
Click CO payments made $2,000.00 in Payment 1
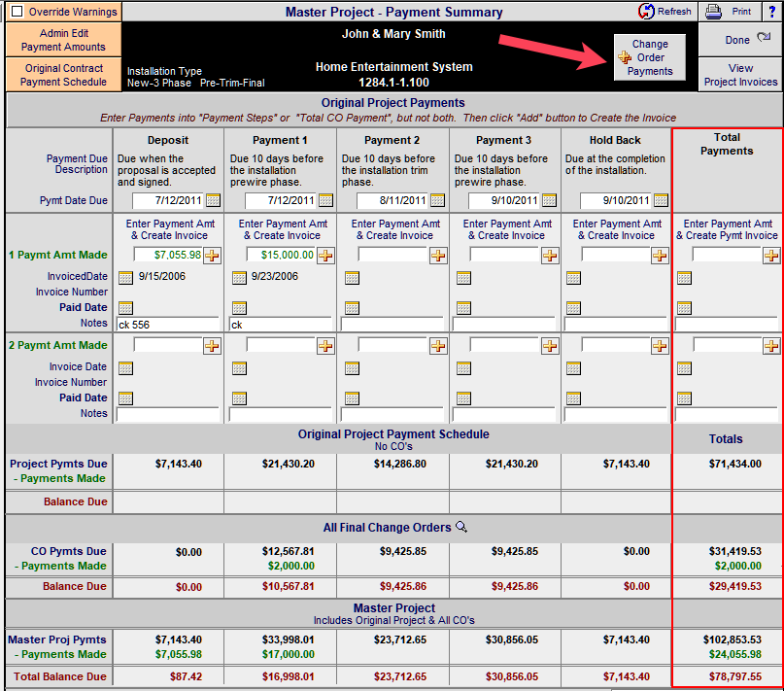291,566
